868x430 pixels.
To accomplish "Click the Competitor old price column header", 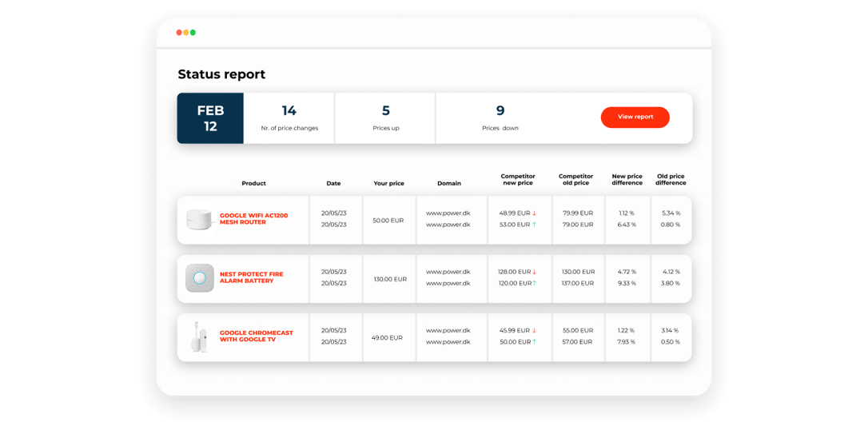I will tap(575, 179).
